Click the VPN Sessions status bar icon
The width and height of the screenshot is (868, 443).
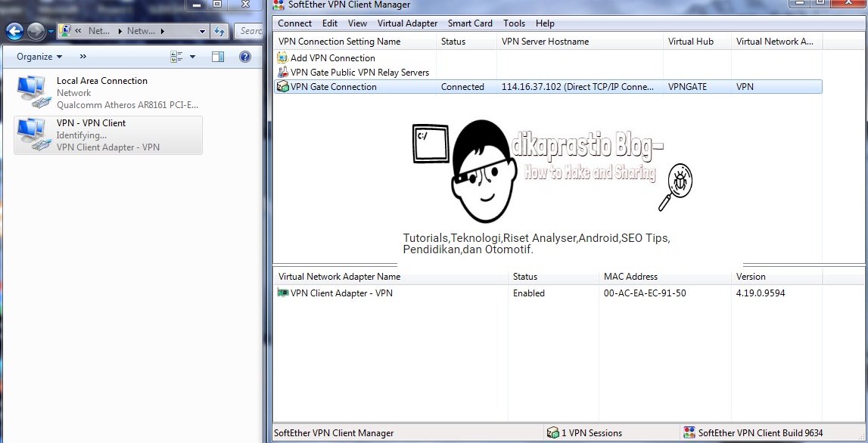coord(552,432)
